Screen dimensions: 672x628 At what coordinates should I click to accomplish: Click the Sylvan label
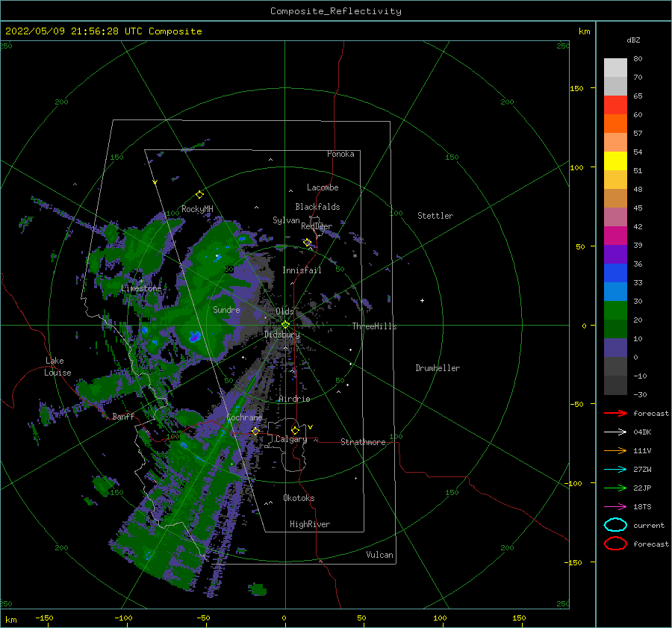click(286, 220)
